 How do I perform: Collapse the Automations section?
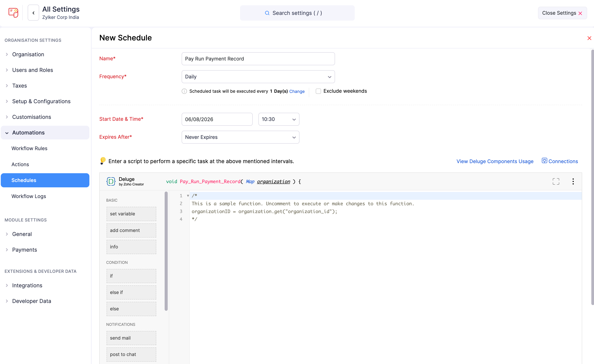click(x=45, y=133)
